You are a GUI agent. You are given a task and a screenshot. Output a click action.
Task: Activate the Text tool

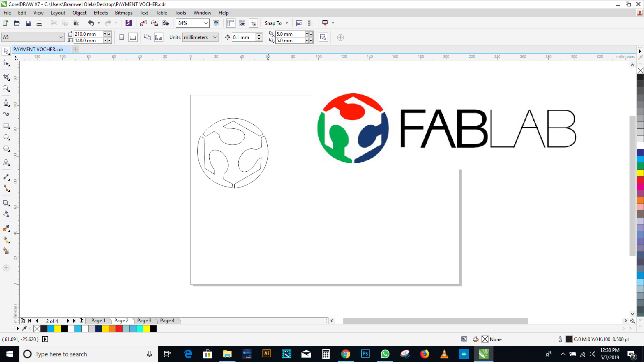(6, 163)
